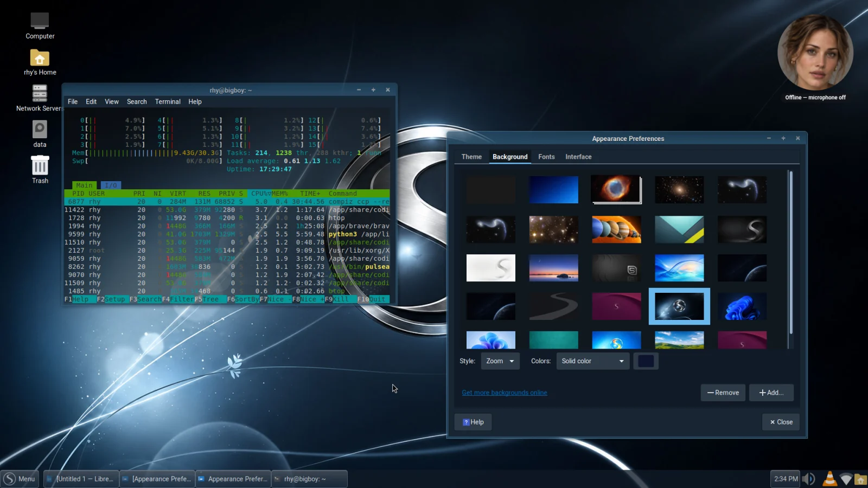Select the green hills landscape wallpaper thumbnail

pyautogui.click(x=679, y=340)
